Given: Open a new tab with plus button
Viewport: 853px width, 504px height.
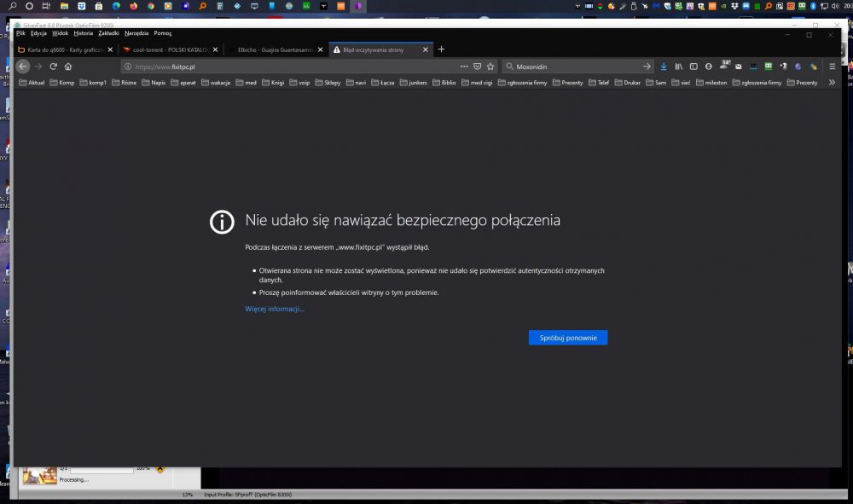Looking at the screenshot, I should [441, 49].
